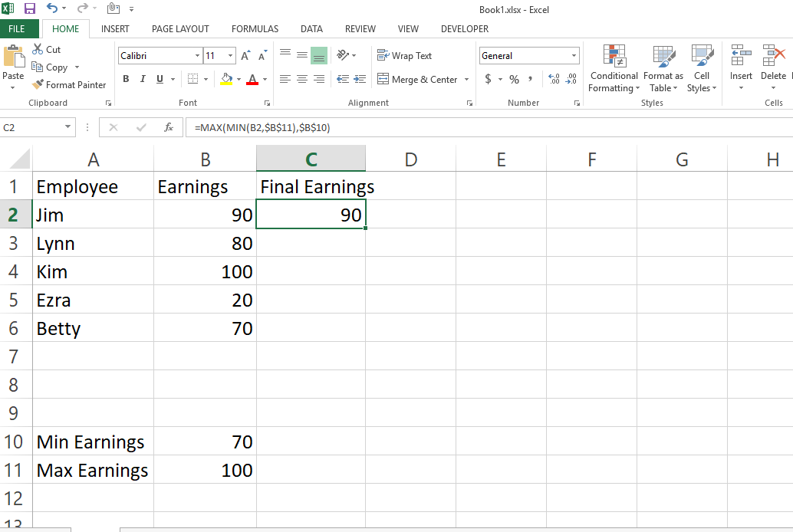Switch to the DEVELOPER tab
793x532 pixels.
[x=465, y=29]
